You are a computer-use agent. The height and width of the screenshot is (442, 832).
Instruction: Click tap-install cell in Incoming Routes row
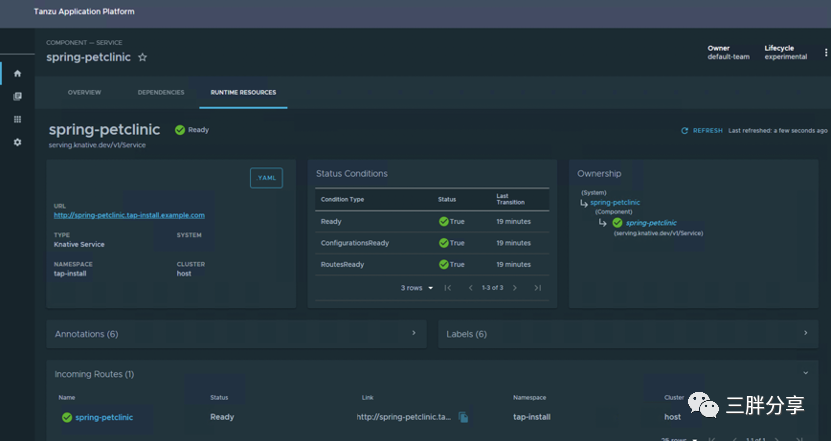[532, 417]
